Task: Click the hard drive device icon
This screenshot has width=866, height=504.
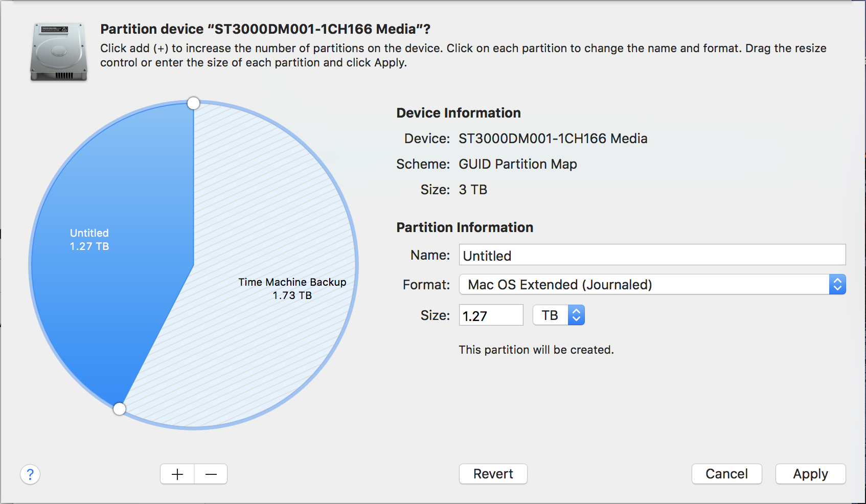Action: pyautogui.click(x=59, y=51)
